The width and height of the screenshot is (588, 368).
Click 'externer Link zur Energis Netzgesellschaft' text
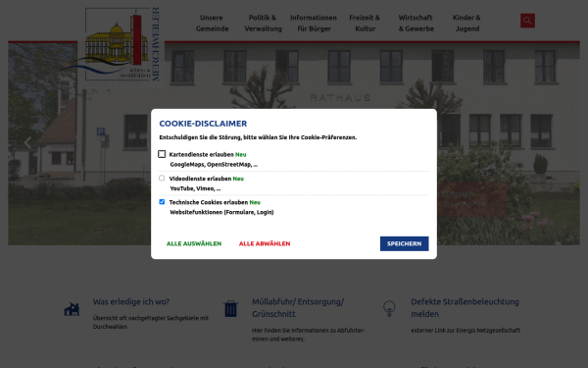point(465,331)
